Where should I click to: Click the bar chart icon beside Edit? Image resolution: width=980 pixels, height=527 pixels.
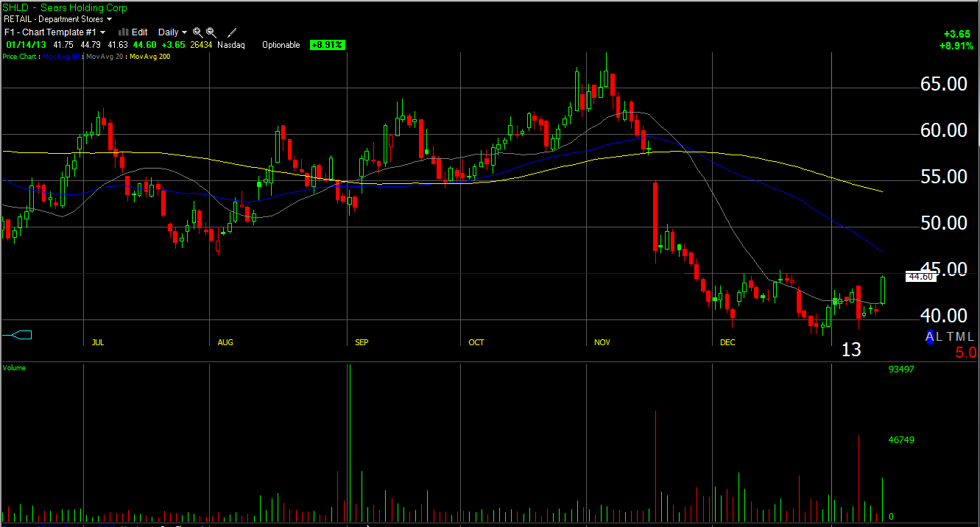[x=124, y=32]
